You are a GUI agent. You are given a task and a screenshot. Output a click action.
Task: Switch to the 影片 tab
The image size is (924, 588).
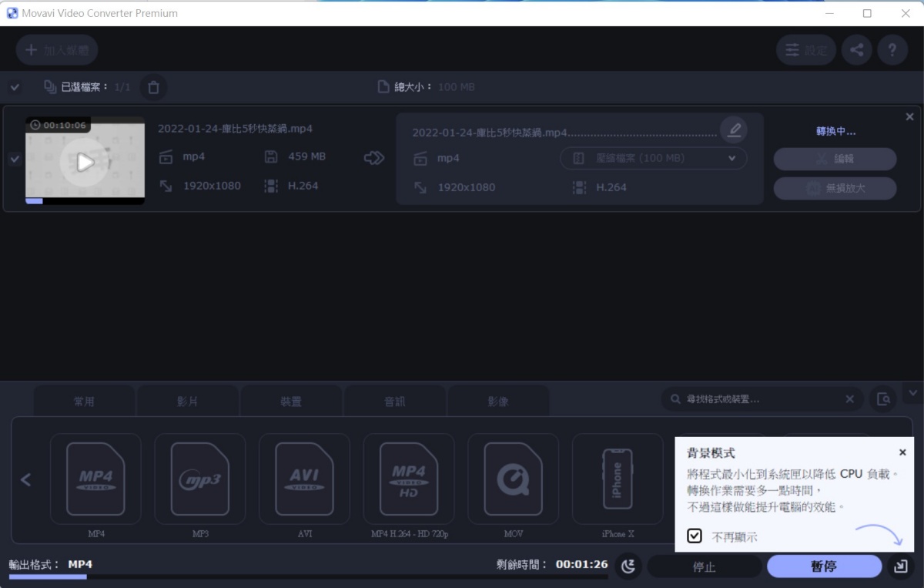pos(187,402)
